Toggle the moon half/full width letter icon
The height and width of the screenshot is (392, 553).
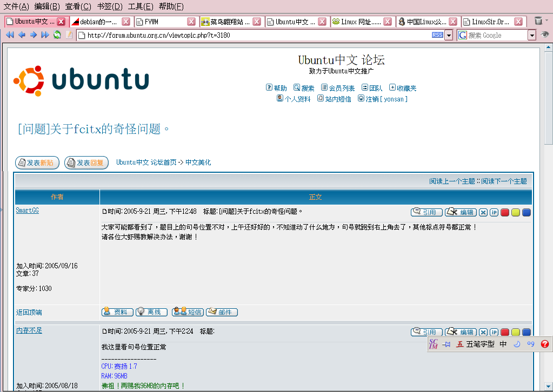click(x=517, y=344)
